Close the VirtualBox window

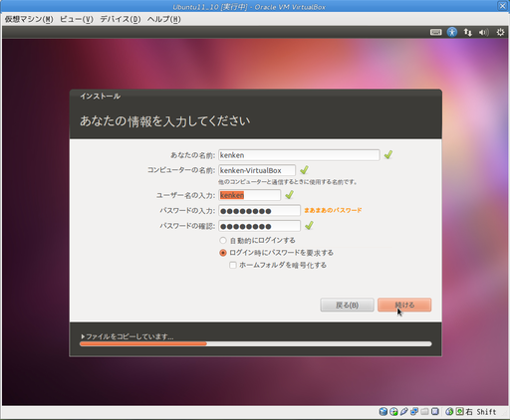502,6
